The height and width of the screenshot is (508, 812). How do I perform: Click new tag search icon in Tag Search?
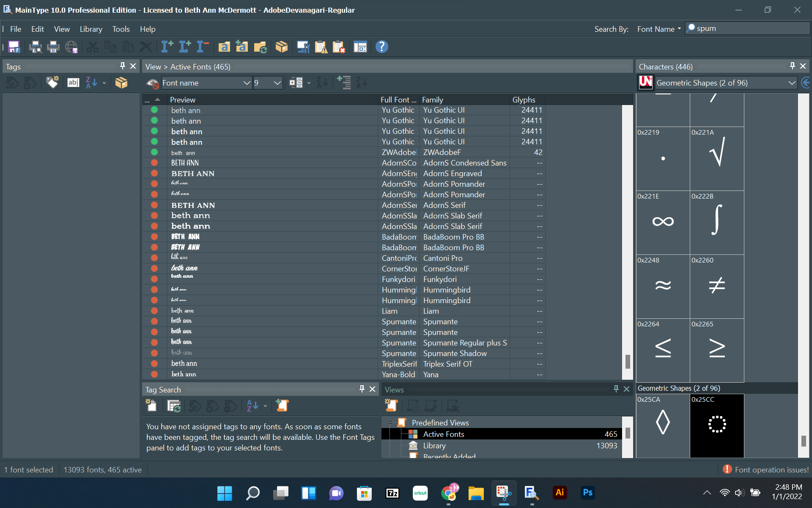pyautogui.click(x=151, y=406)
